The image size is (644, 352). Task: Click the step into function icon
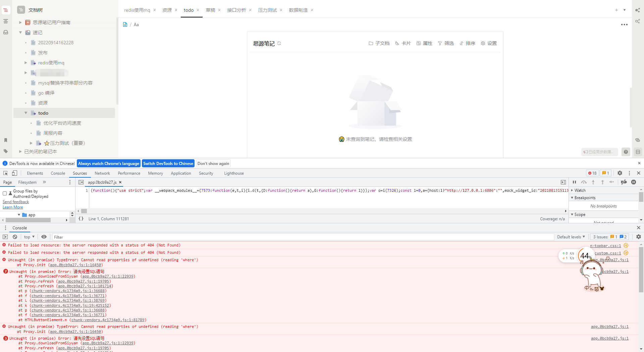593,182
